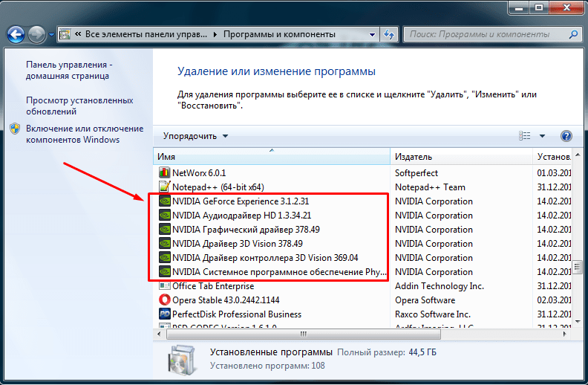
Task: Click the horizontal scrollbar left arrow
Action: 159,334
